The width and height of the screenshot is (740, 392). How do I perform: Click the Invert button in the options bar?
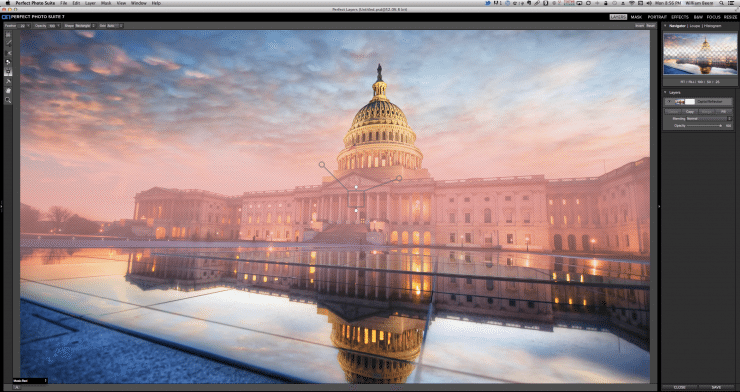point(639,25)
